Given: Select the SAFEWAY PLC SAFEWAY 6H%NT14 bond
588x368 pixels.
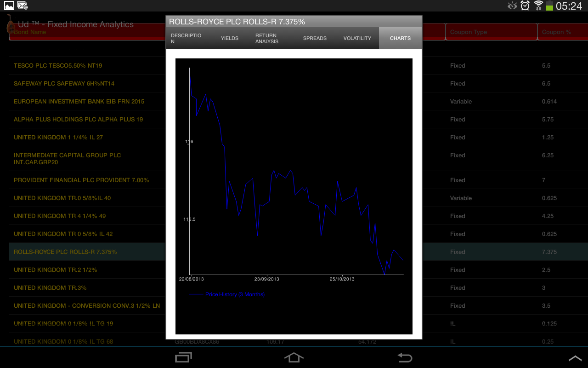Looking at the screenshot, I should [x=64, y=84].
